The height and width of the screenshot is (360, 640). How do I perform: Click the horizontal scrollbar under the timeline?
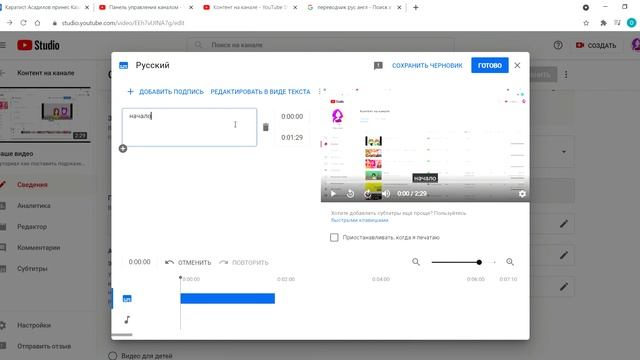(x=122, y=335)
